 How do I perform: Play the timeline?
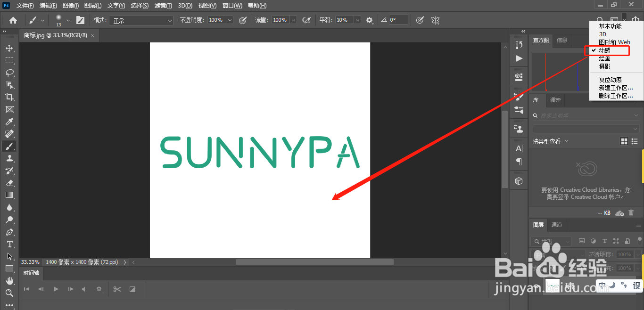[56, 289]
